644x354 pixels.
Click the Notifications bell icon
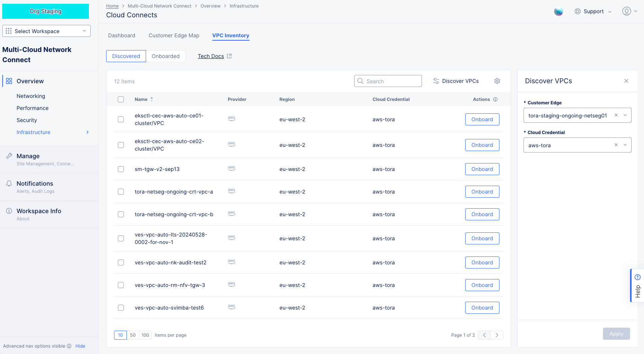pos(9,183)
